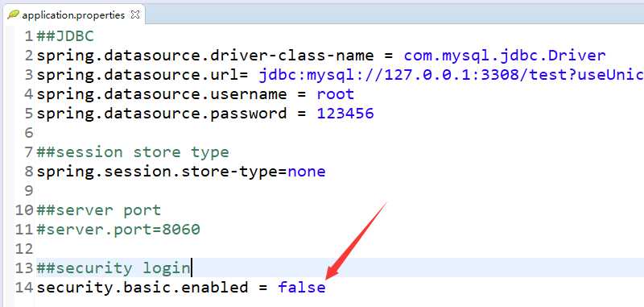The height and width of the screenshot is (307, 644).
Task: Click spring.datasource.password key
Action: [162, 114]
